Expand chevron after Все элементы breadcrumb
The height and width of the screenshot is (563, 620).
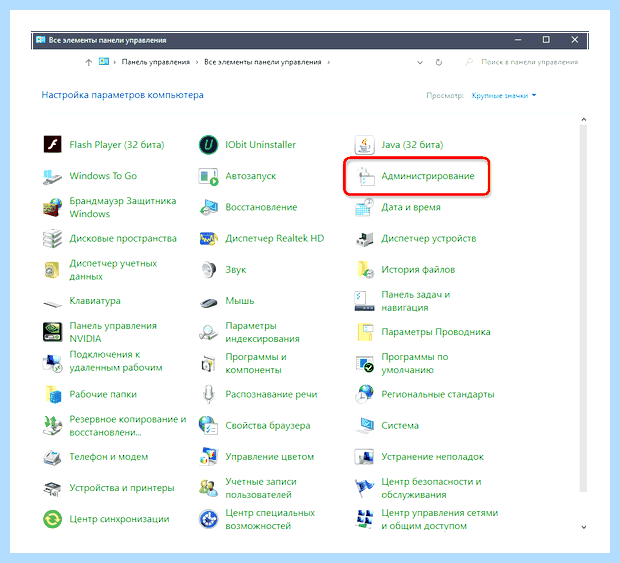pos(329,62)
